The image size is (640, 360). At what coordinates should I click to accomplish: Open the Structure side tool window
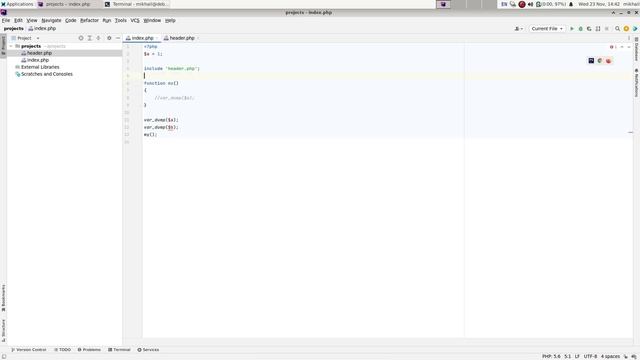pos(3,331)
